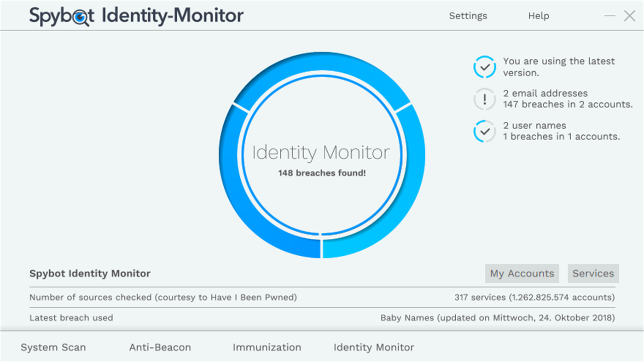Switch to the Anti-Beacon tab
Image resolution: width=644 pixels, height=362 pixels.
point(160,347)
